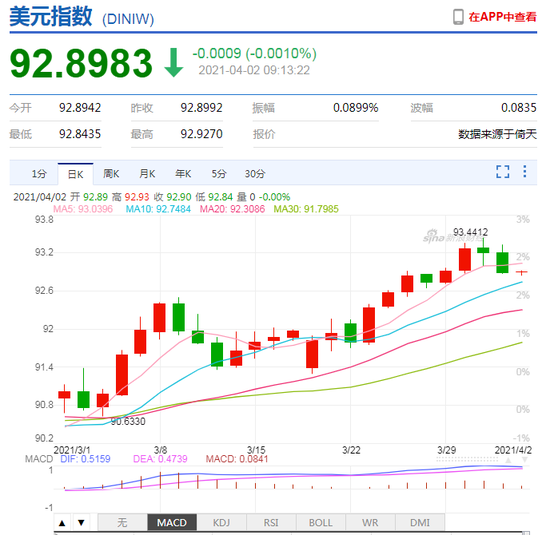The image size is (550, 535).
Task: Click the down arrow indicator button
Action: 81,523
